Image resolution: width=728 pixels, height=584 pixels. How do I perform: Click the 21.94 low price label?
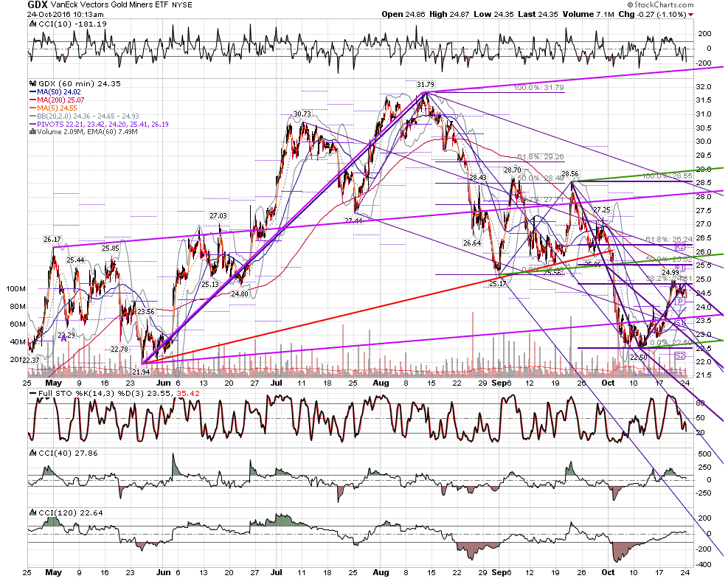[x=141, y=372]
